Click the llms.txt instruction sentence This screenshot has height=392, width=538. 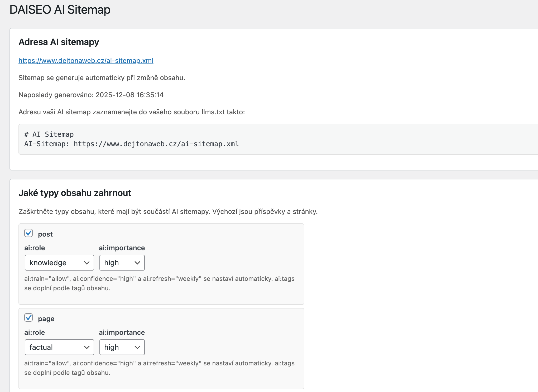point(132,112)
